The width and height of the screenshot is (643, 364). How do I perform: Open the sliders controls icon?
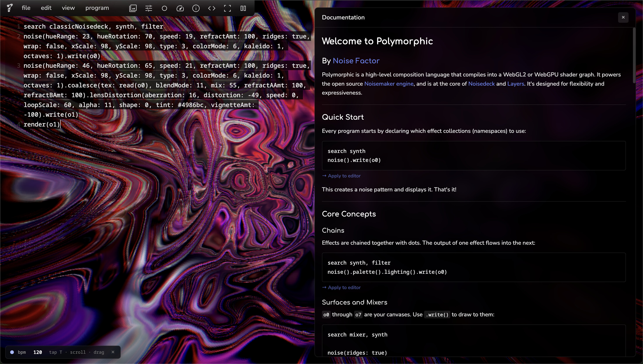coord(149,8)
